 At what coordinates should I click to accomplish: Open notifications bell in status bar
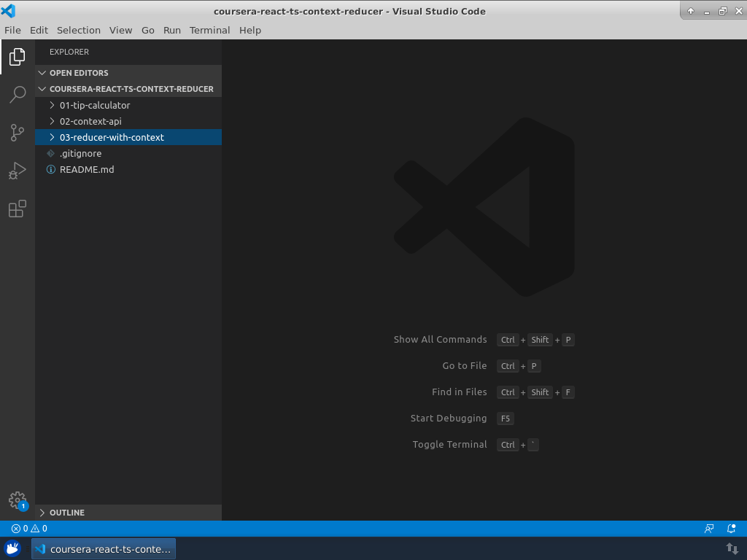[x=731, y=528]
